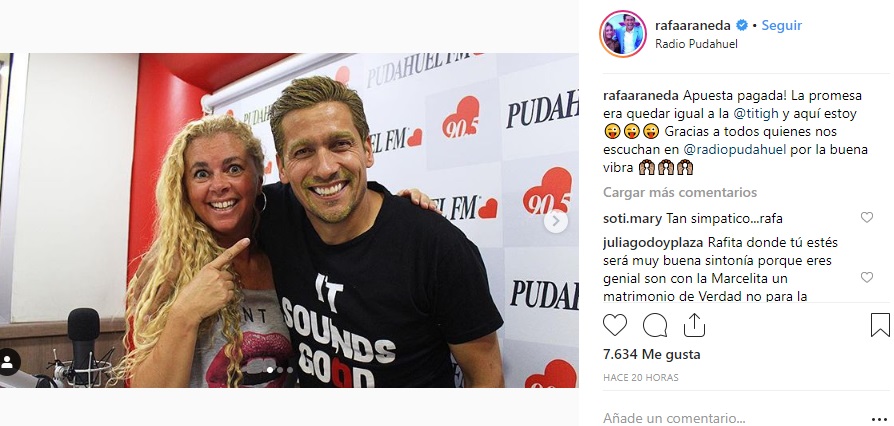This screenshot has width=894, height=426.
Task: Open the rafaaraneda profile picture
Action: click(623, 34)
